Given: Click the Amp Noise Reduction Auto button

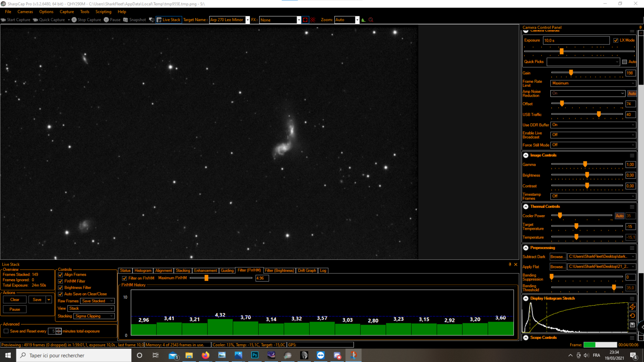Looking at the screenshot, I should pos(632,94).
